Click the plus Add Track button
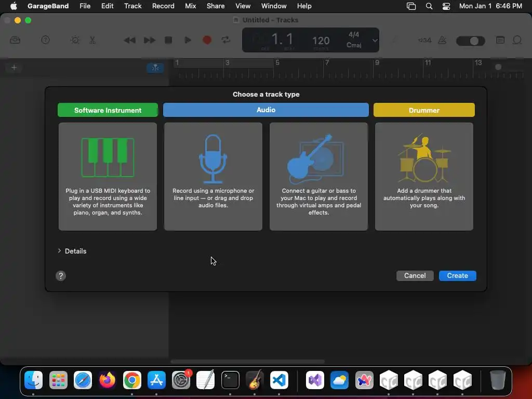 (14, 68)
